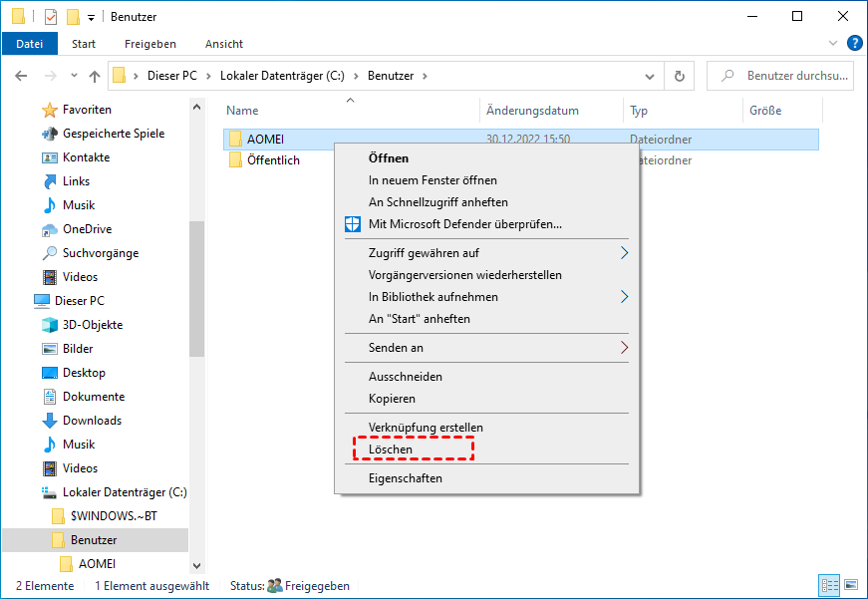Open 3D-Objekte cube icon
Screen dimensions: 868x599
tap(50, 325)
